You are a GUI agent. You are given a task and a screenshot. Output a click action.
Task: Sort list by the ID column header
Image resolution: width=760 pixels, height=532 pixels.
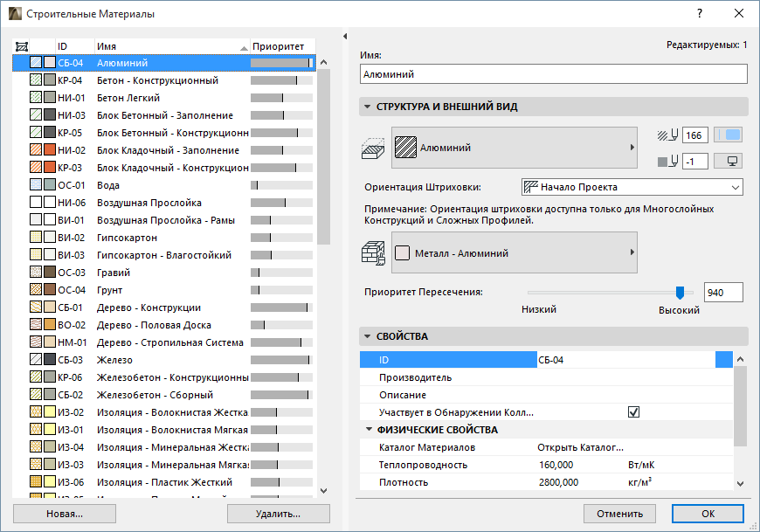pyautogui.click(x=75, y=46)
